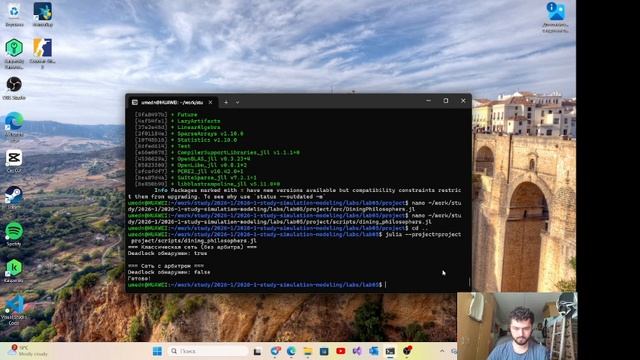Click the taskbar search box
Screen dimensions: 640x360
point(208,351)
